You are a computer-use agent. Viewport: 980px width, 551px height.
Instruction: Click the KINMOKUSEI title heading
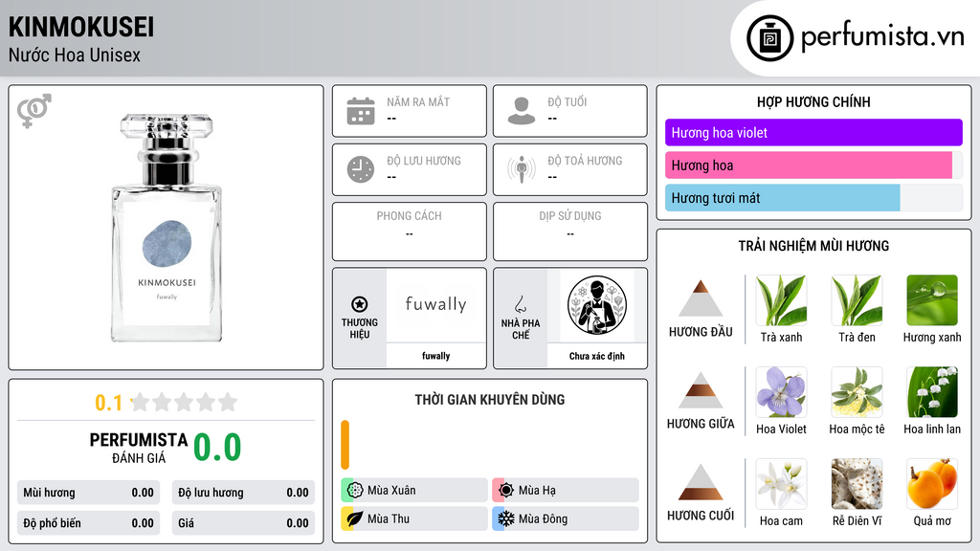tap(81, 27)
